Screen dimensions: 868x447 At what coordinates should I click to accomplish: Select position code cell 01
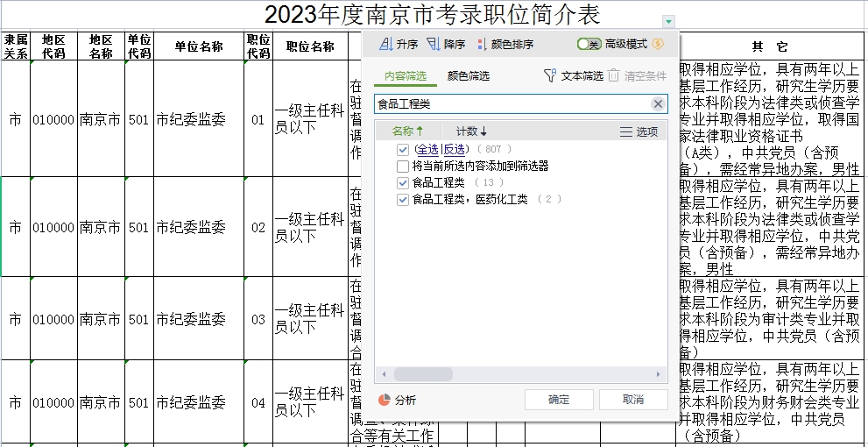pos(258,119)
